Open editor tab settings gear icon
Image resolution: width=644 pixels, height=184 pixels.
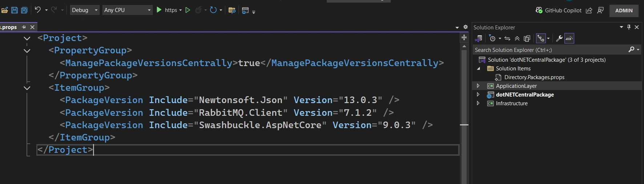pyautogui.click(x=466, y=27)
